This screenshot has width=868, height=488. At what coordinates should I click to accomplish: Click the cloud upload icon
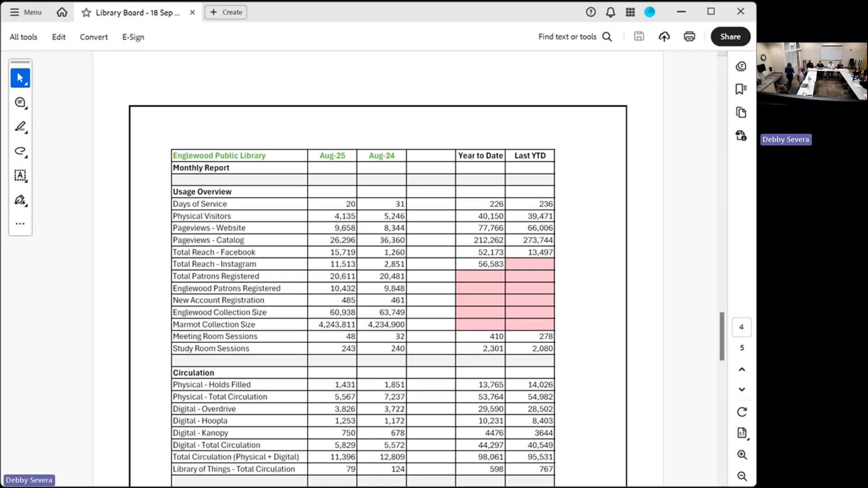pos(664,37)
